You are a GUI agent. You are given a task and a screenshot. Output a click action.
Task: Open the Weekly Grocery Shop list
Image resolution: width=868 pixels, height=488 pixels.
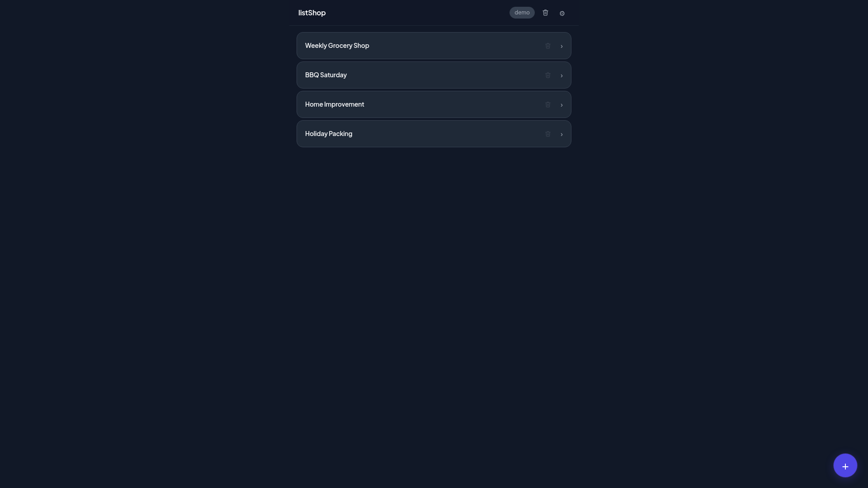[x=337, y=45]
